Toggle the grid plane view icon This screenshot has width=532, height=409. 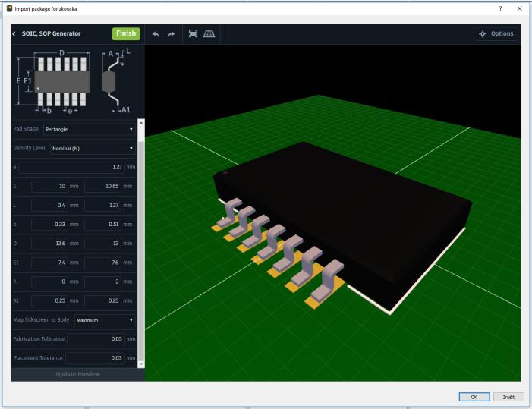click(x=209, y=34)
